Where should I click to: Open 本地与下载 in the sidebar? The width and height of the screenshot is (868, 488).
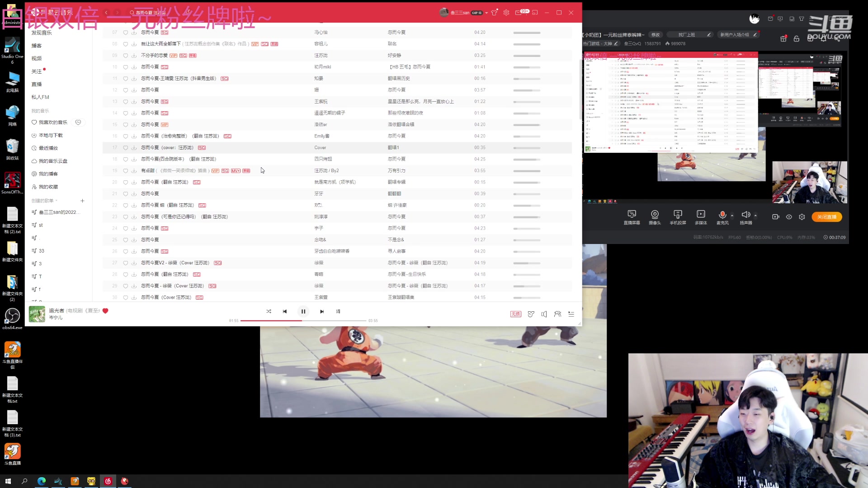(50, 135)
